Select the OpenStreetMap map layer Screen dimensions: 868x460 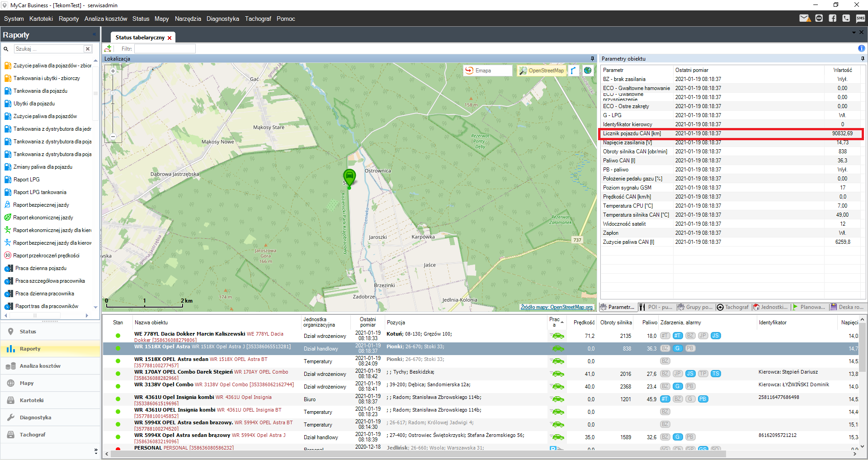(542, 71)
